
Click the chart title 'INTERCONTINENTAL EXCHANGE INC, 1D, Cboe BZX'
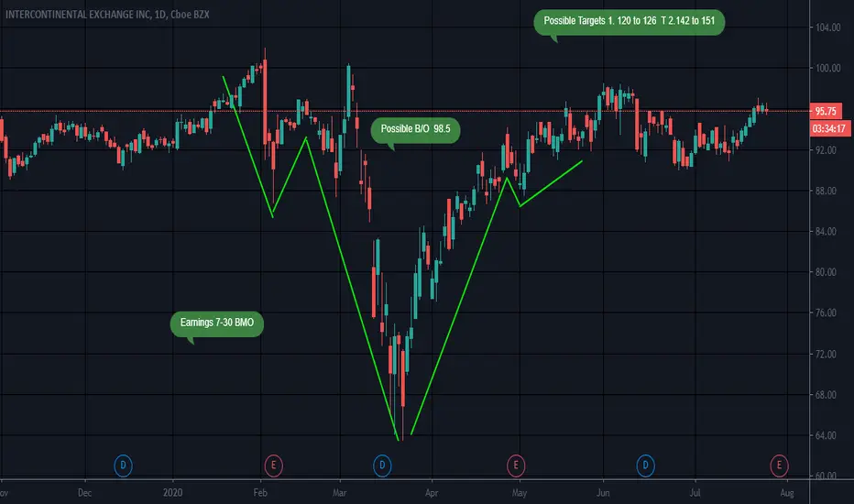point(107,15)
